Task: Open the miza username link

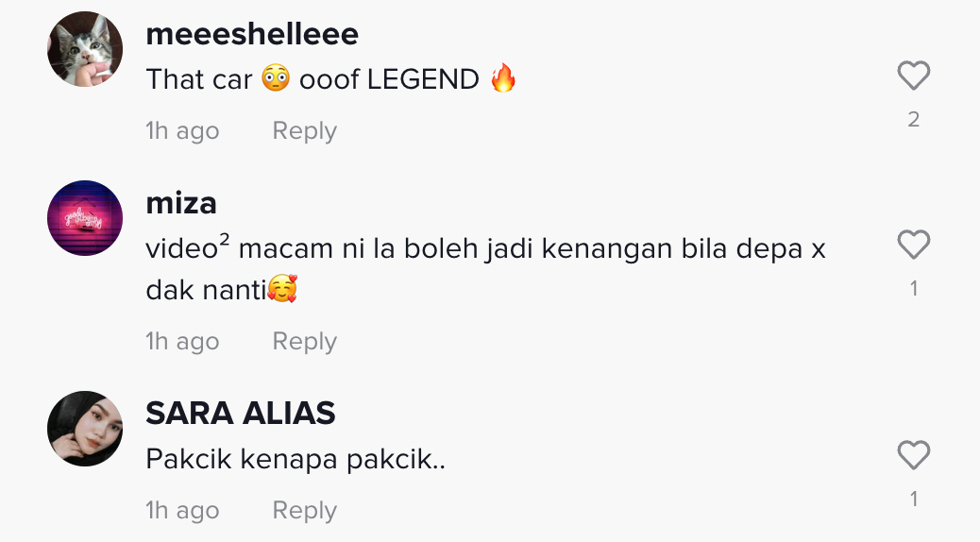Action: click(x=181, y=203)
